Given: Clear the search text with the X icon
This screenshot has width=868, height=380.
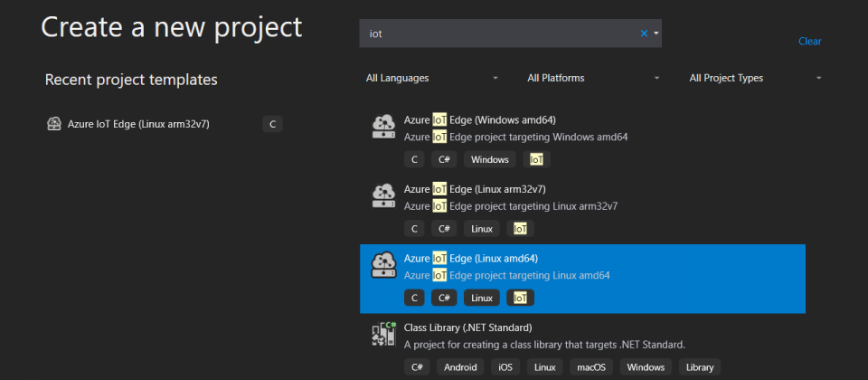Looking at the screenshot, I should click(x=644, y=33).
